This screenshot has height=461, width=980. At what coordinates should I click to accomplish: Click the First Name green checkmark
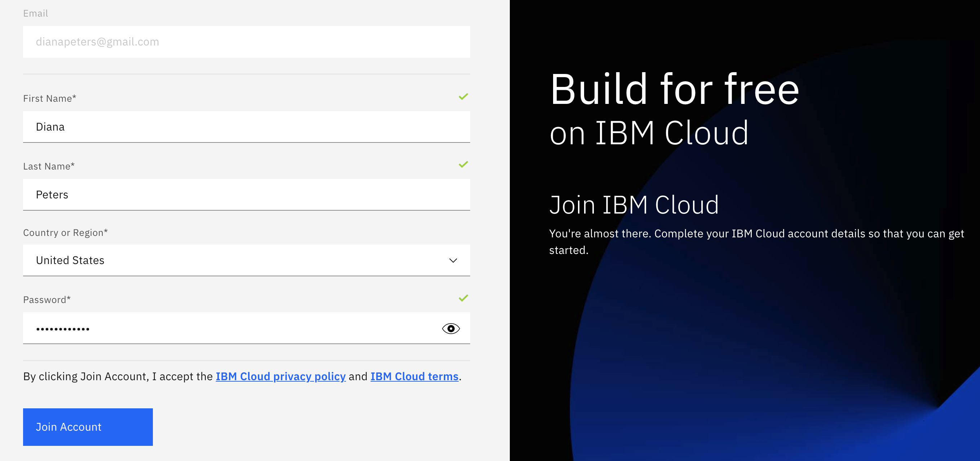tap(463, 97)
